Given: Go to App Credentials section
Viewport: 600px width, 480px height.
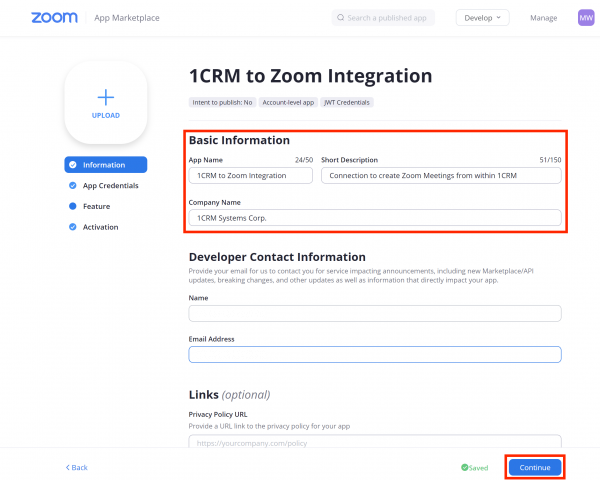Looking at the screenshot, I should [x=110, y=186].
